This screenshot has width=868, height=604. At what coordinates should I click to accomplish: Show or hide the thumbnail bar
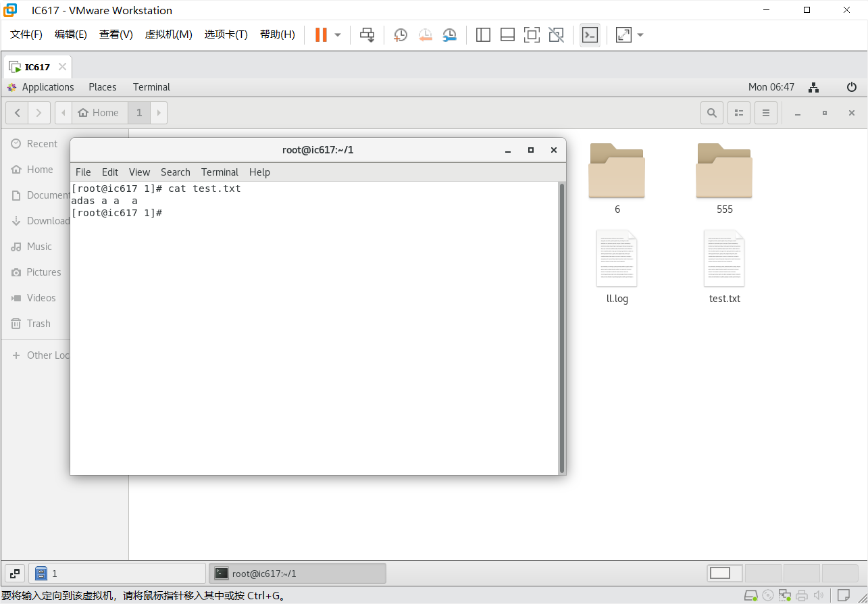(x=507, y=34)
